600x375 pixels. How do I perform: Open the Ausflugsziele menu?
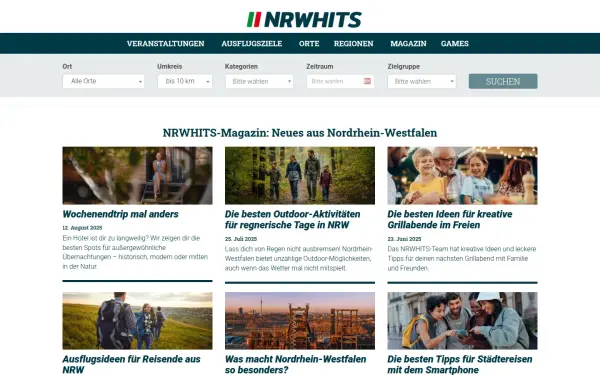[251, 44]
